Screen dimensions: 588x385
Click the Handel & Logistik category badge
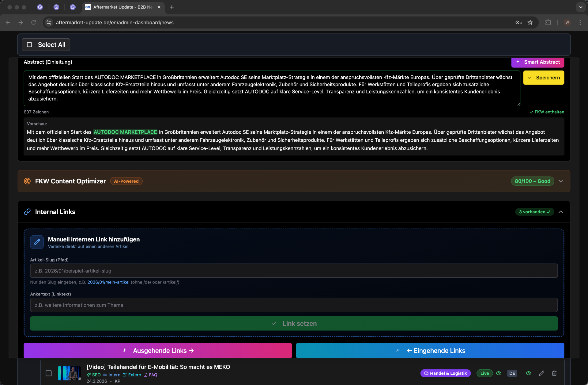tap(445, 373)
